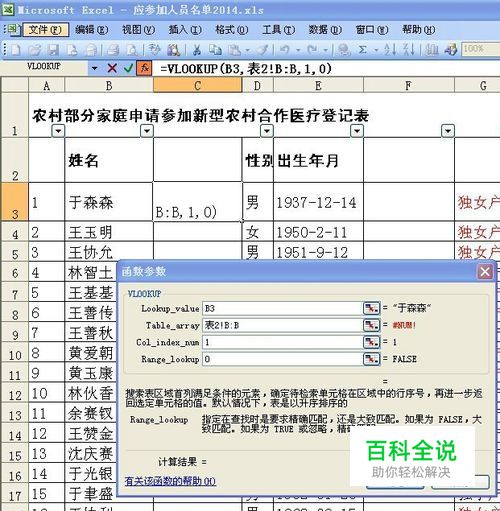Open the Zoom 100% combo box

point(481,49)
